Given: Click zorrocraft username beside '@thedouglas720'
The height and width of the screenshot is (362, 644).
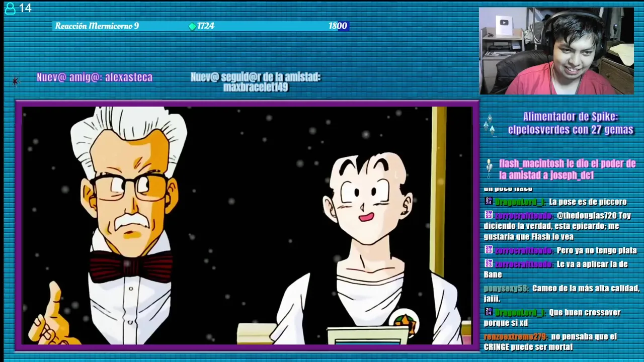Looking at the screenshot, I should coord(524,216).
